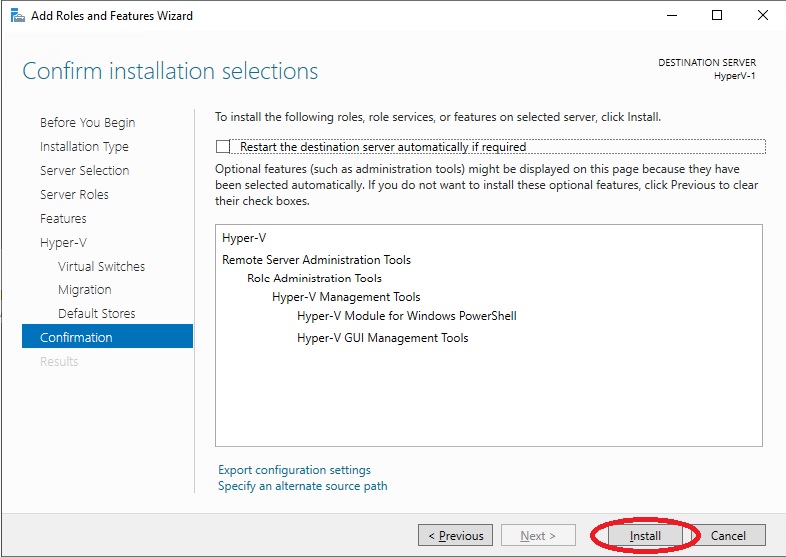Select Hyper-V GUI Management Tools list entry
The image size is (786, 557).
[382, 338]
